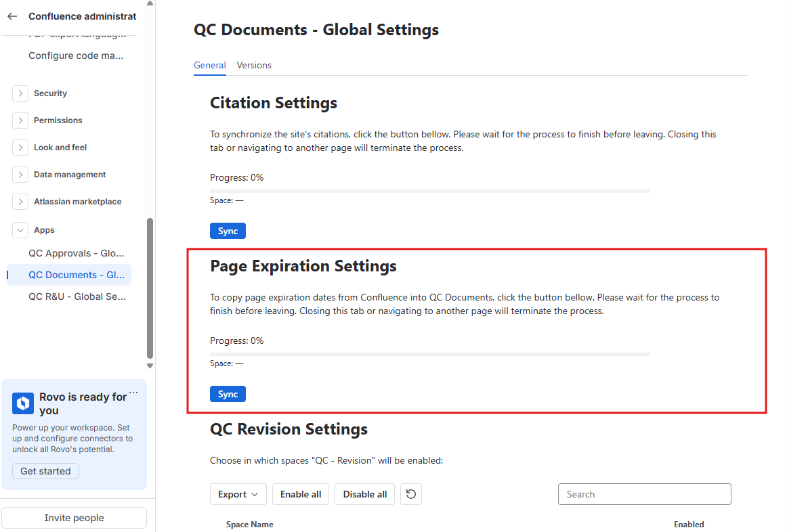
Task: Focus the Search spaces input field
Action: (x=645, y=494)
